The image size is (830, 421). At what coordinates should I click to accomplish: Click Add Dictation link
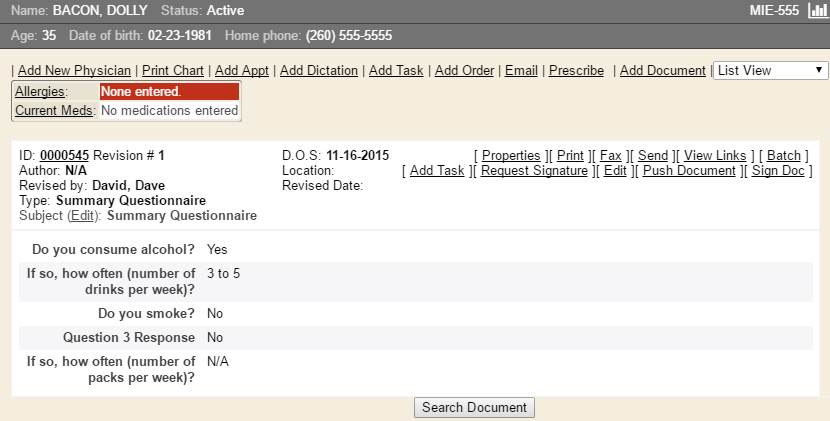point(318,71)
